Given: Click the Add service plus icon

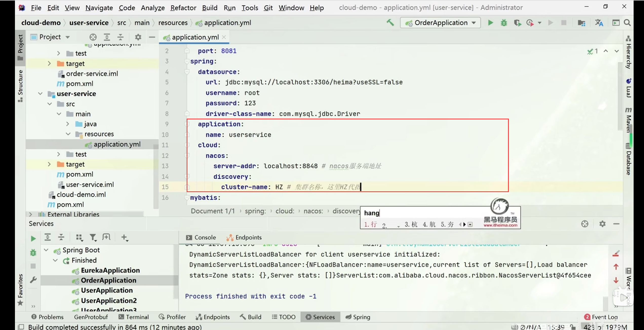Looking at the screenshot, I should tap(124, 237).
